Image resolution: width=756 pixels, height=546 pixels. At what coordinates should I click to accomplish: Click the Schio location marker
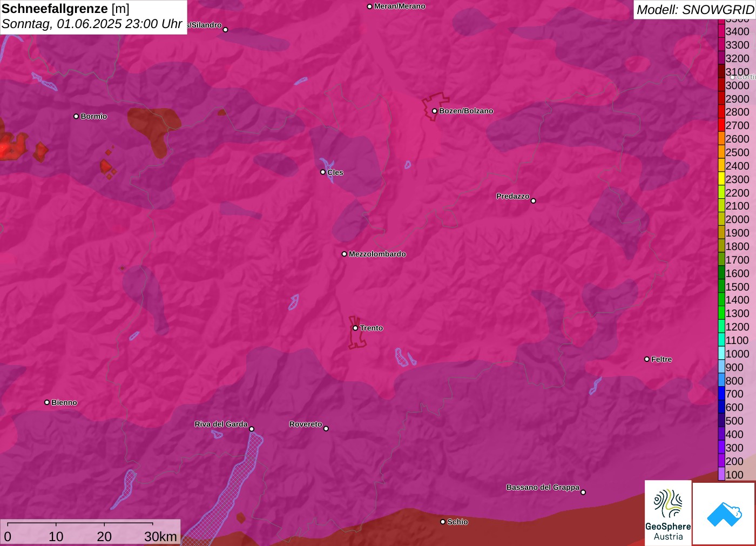coord(443,522)
